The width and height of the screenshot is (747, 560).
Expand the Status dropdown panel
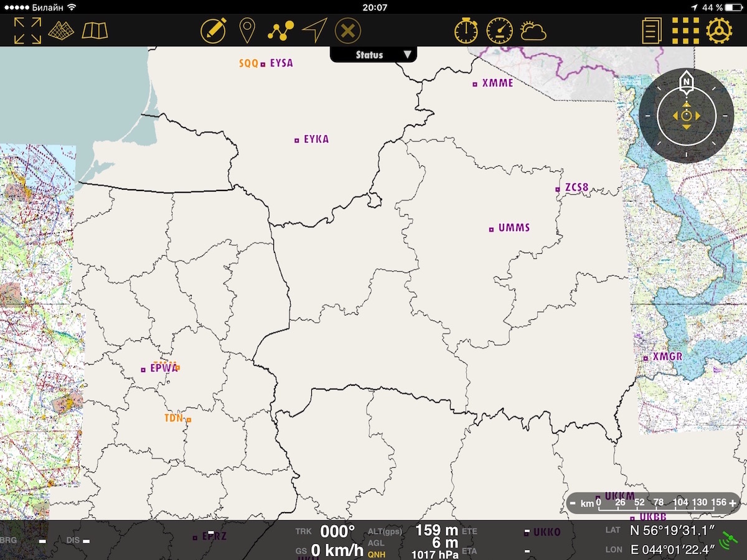pos(374,55)
